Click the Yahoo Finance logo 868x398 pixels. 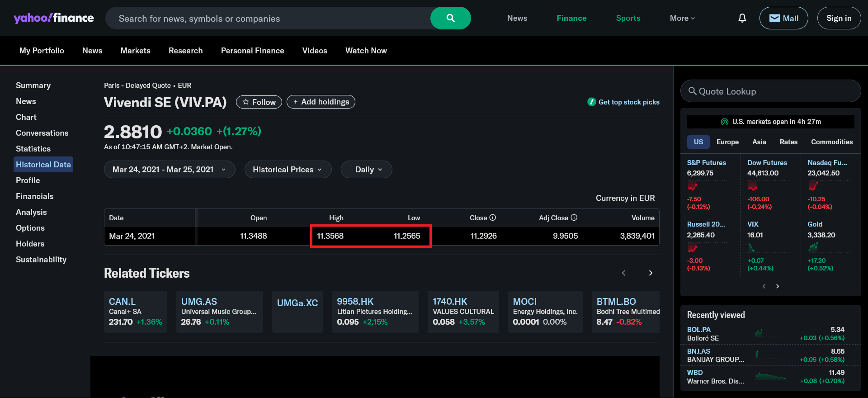(54, 18)
